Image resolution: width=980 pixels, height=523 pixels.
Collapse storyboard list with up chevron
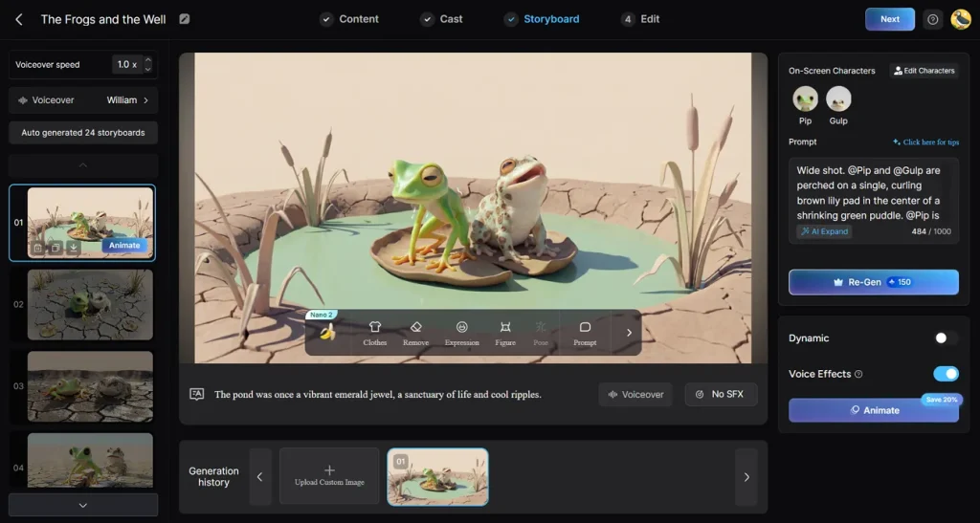83,165
